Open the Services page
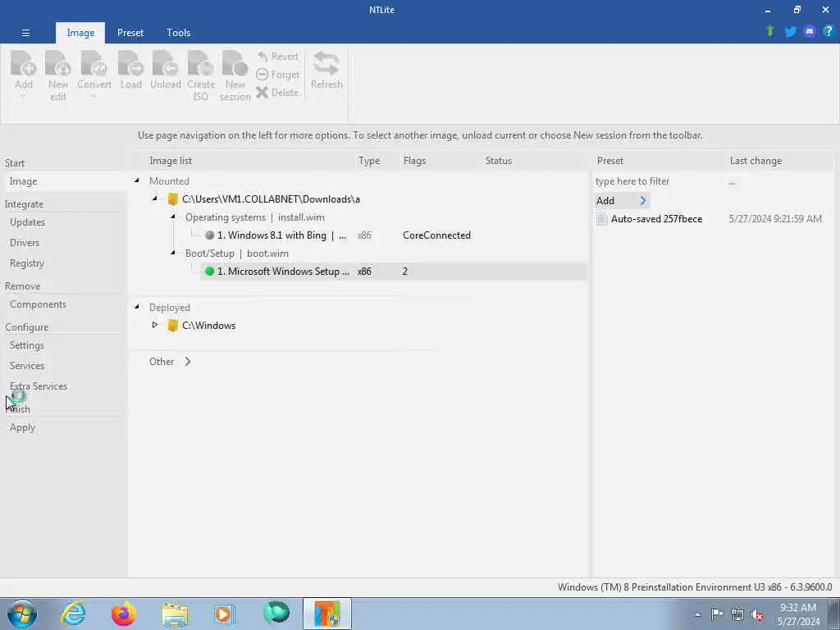This screenshot has width=840, height=630. point(27,366)
